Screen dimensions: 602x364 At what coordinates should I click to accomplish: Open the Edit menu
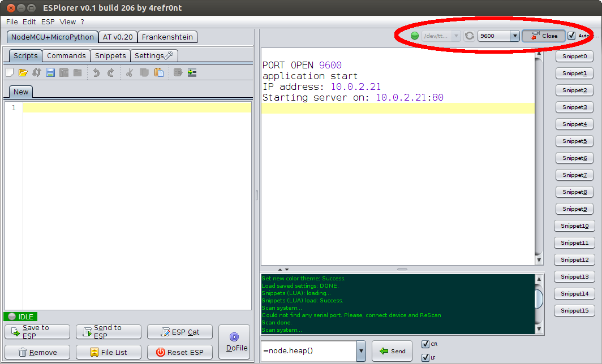click(x=29, y=22)
